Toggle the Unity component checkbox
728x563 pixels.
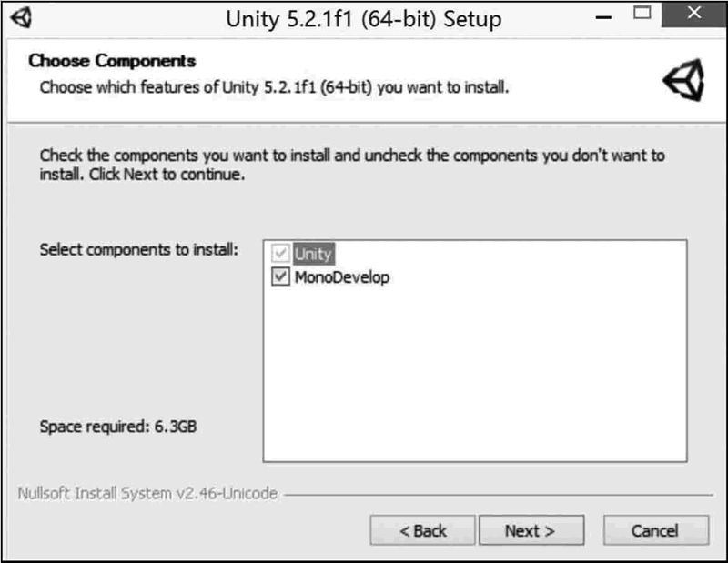click(280, 255)
